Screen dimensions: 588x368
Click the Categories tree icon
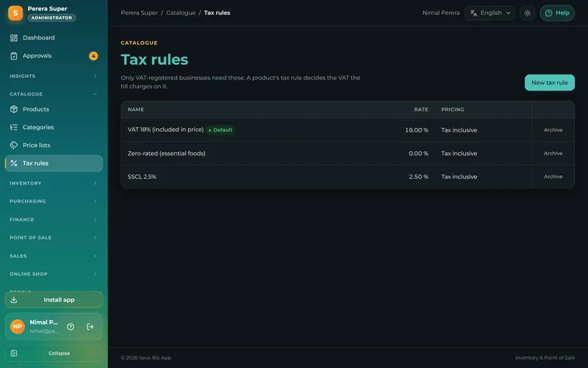tap(14, 127)
